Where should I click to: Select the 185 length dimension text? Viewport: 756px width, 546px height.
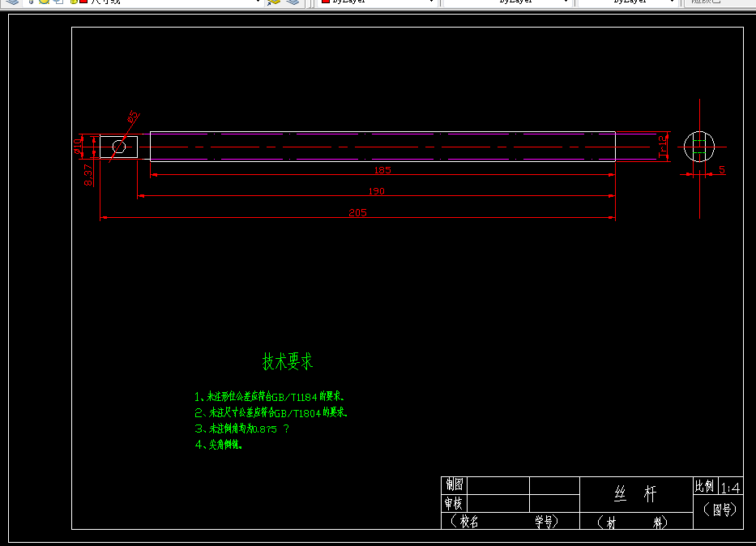(x=382, y=170)
